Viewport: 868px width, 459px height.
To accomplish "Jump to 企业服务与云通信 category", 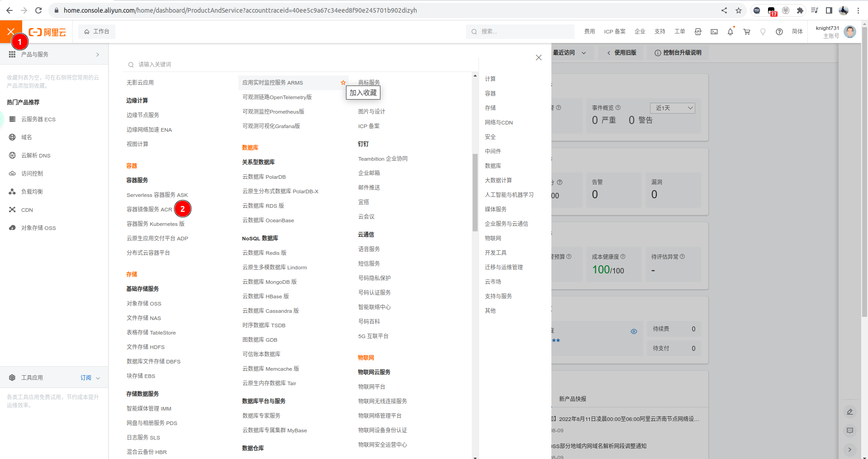I will (507, 224).
